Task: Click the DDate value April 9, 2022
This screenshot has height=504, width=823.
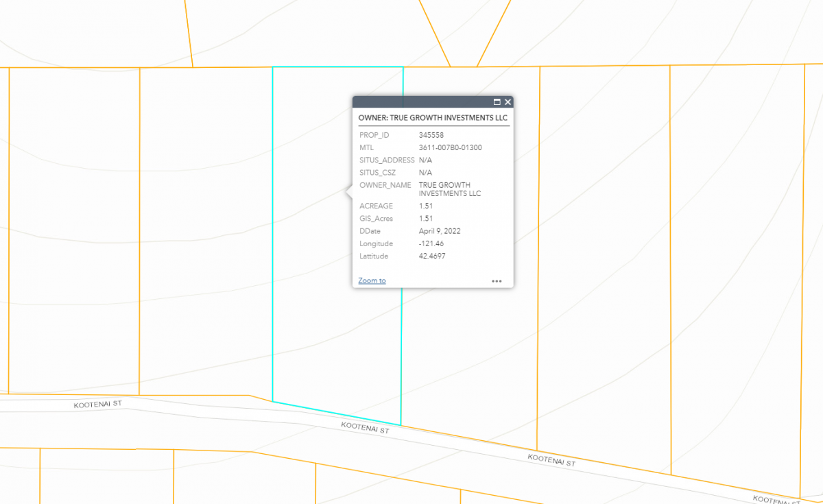Action: [439, 231]
